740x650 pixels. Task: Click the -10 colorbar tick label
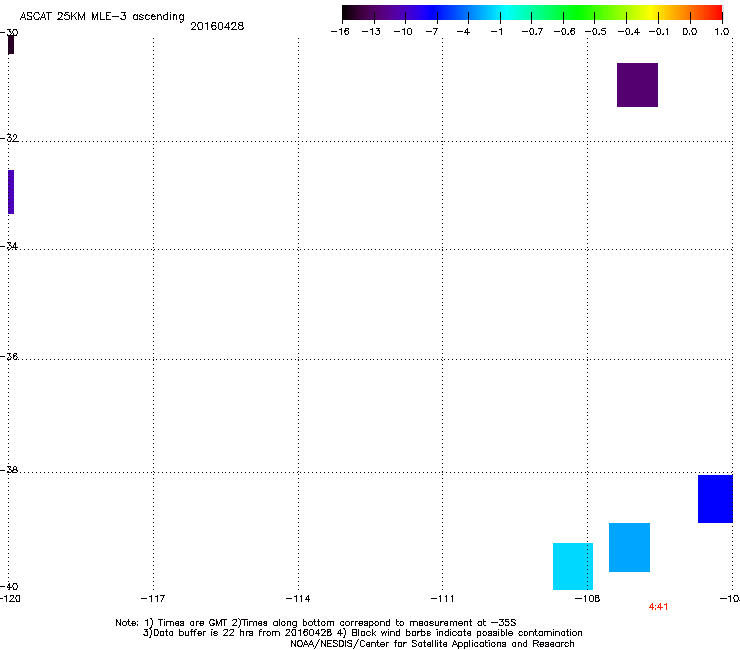[x=403, y=32]
